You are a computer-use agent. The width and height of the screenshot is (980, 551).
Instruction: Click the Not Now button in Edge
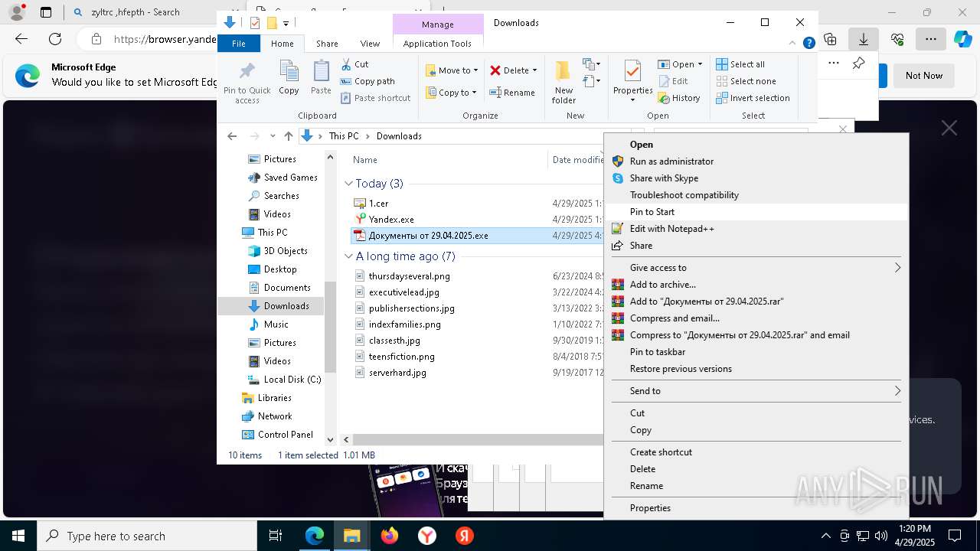tap(924, 76)
